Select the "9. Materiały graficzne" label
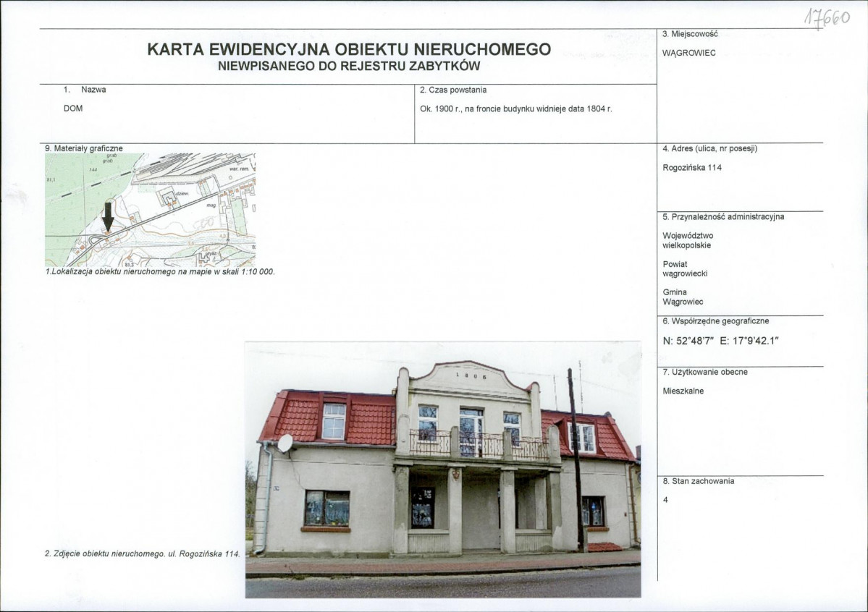The width and height of the screenshot is (868, 612). pos(83,148)
